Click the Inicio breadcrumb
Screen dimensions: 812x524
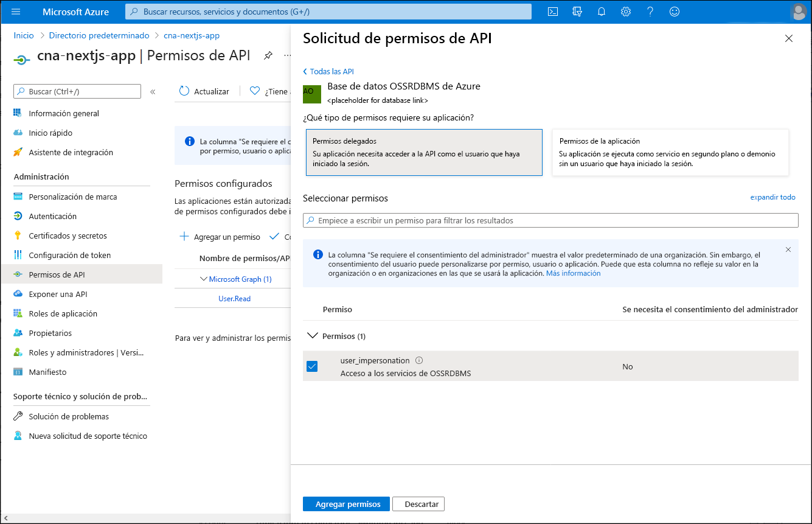pyautogui.click(x=24, y=35)
